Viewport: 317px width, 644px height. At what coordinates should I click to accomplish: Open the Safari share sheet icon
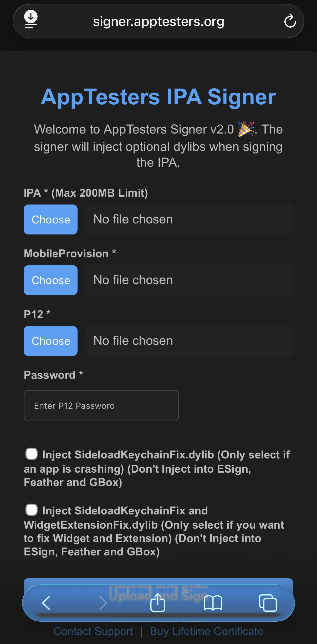point(158,602)
